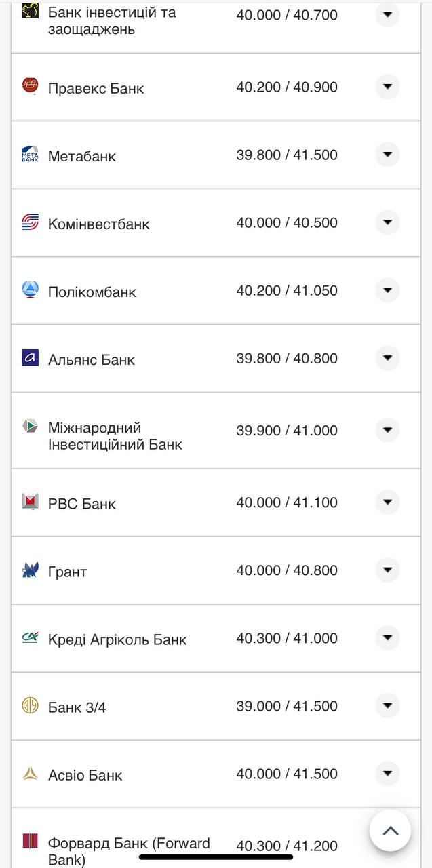
Task: Click the Метабанк logo icon
Action: coord(30,155)
